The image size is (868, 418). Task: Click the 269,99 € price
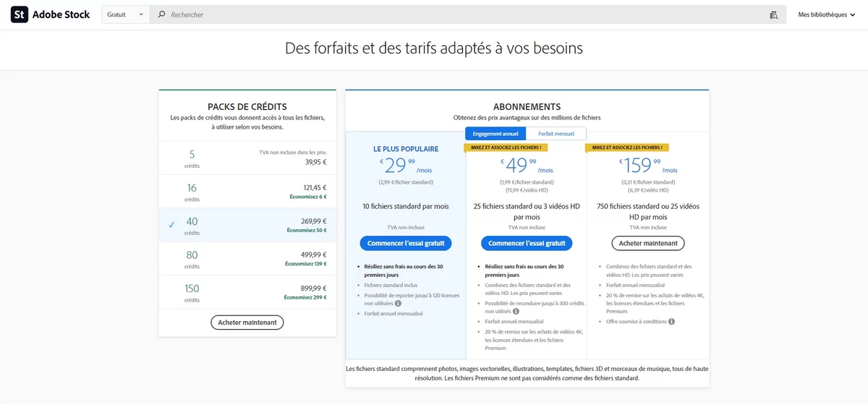313,221
